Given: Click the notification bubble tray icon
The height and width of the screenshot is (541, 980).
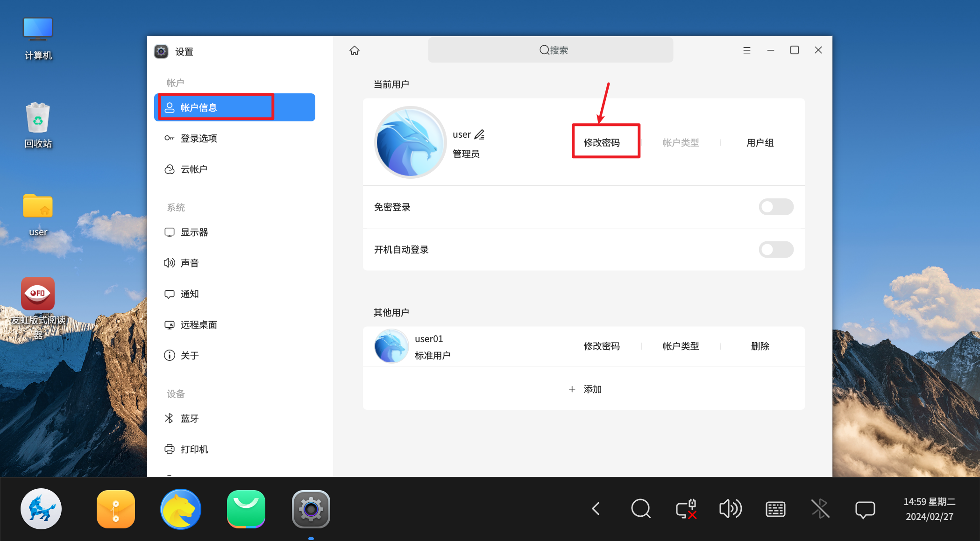Looking at the screenshot, I should (x=865, y=509).
